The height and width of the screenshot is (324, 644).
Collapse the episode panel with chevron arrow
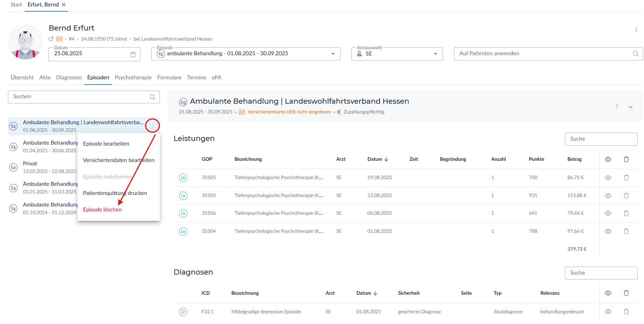point(630,107)
